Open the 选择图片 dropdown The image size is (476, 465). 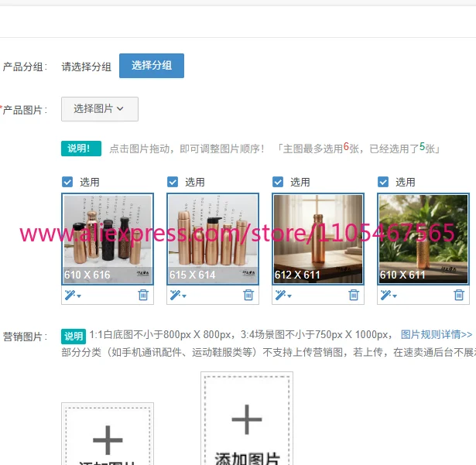click(x=100, y=109)
